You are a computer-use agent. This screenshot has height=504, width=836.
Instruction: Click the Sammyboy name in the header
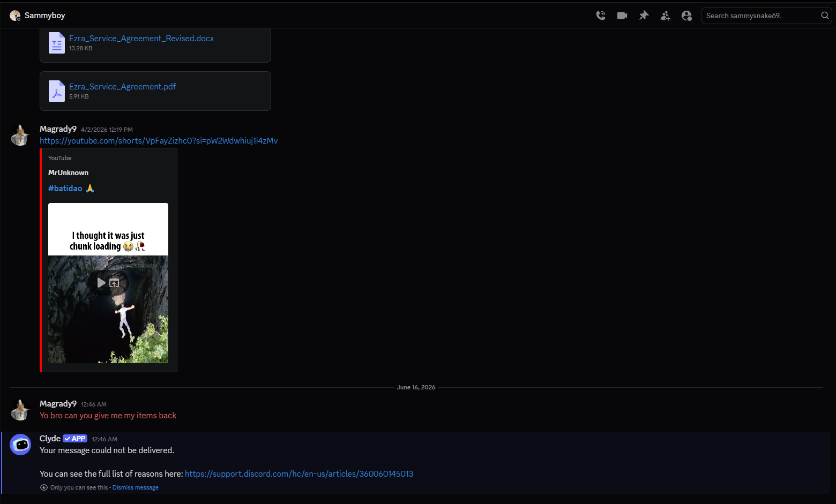pos(44,16)
